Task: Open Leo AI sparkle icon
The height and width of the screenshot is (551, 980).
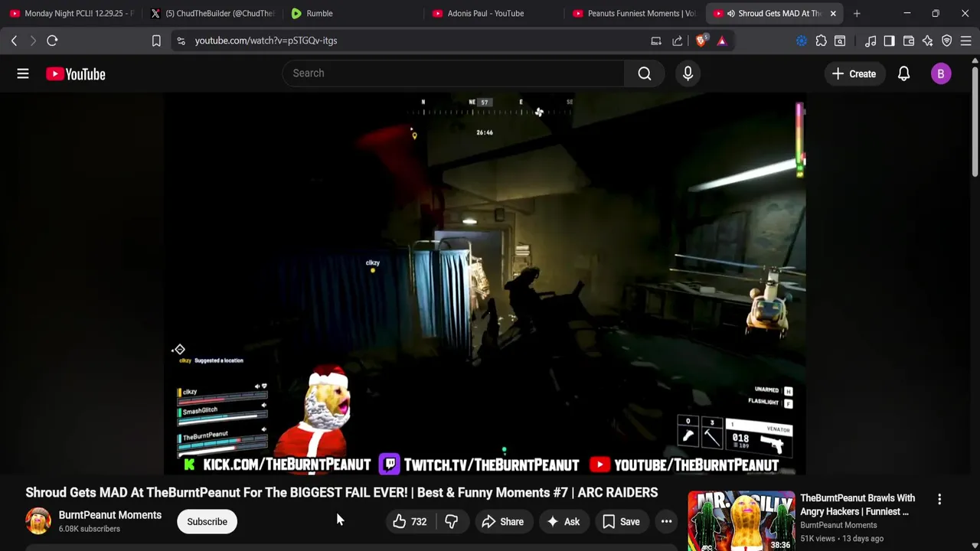Action: point(927,41)
